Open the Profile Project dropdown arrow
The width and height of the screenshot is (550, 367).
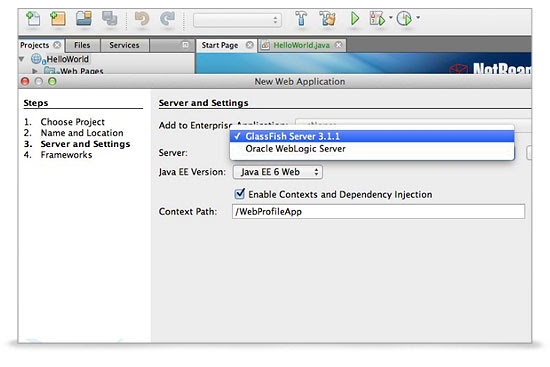(418, 17)
